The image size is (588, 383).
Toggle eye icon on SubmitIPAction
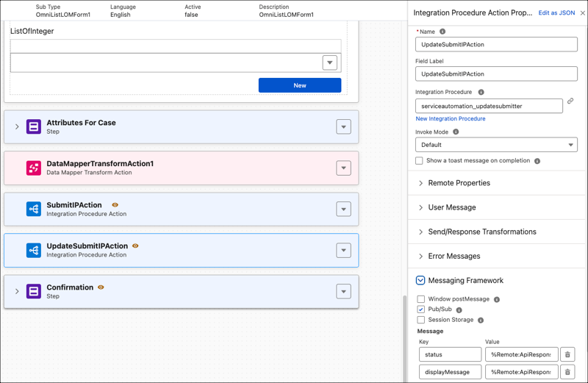115,205
